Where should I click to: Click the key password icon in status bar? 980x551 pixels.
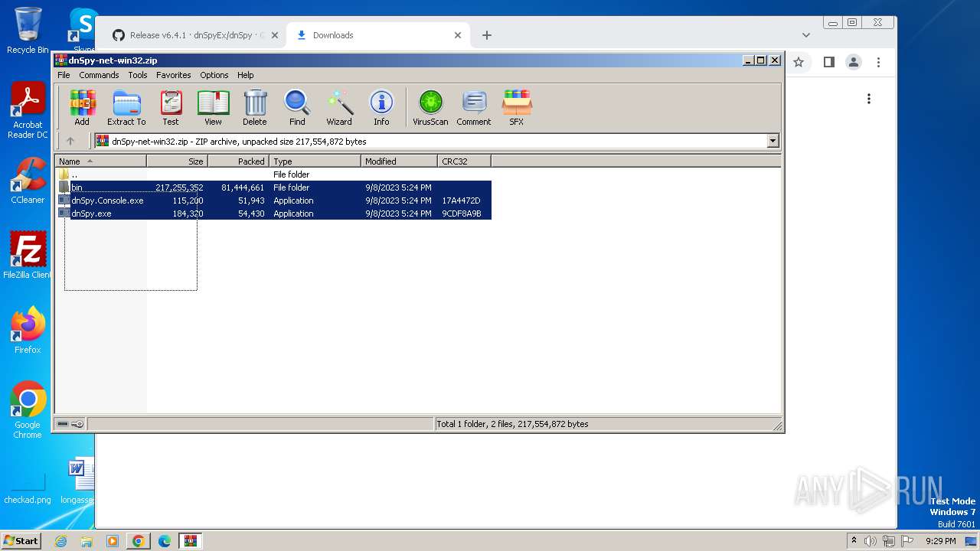coord(77,424)
